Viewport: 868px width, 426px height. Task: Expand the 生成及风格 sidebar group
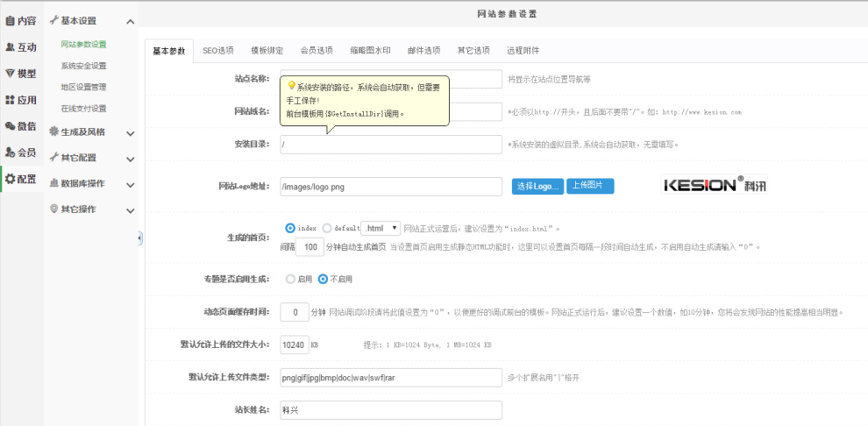[x=130, y=133]
